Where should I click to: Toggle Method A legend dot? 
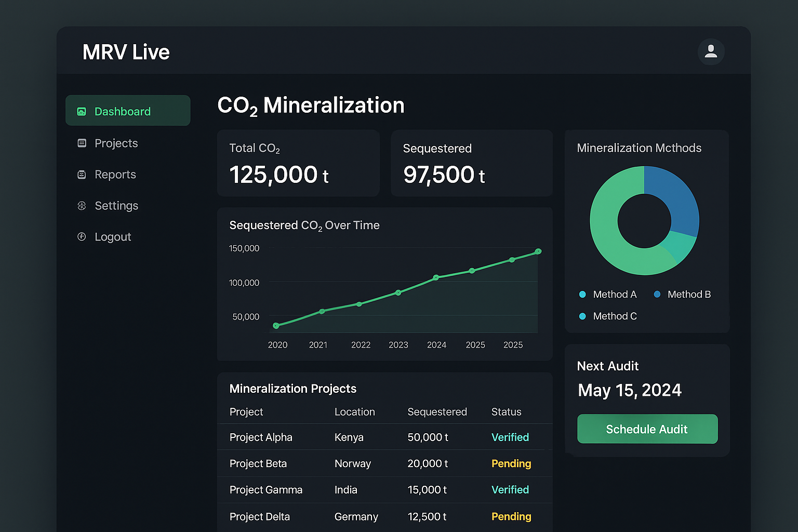tap(582, 295)
